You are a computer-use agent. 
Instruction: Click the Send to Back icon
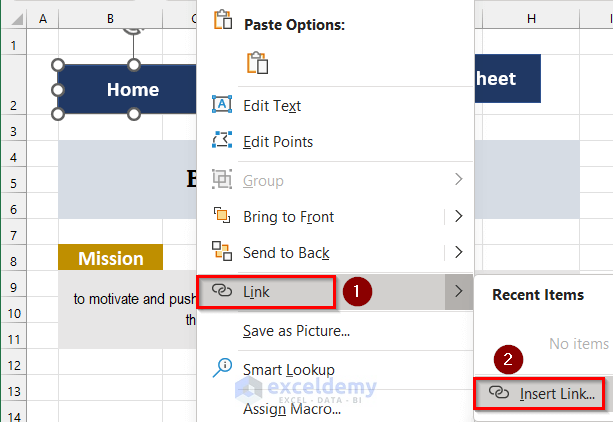pyautogui.click(x=222, y=253)
